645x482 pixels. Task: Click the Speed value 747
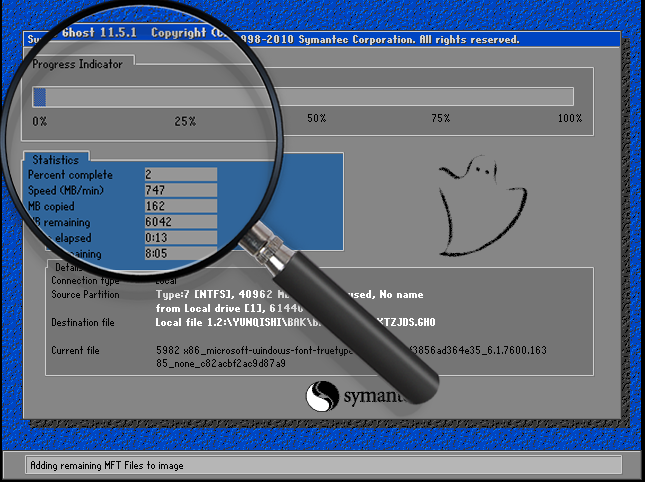pyautogui.click(x=181, y=190)
